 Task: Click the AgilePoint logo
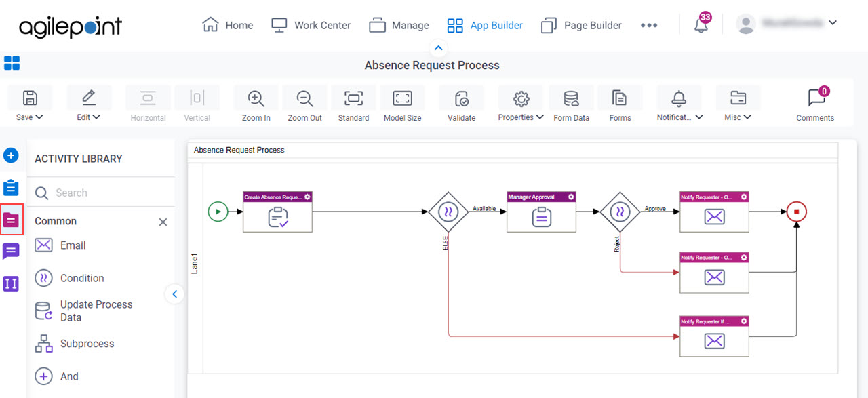(x=71, y=26)
